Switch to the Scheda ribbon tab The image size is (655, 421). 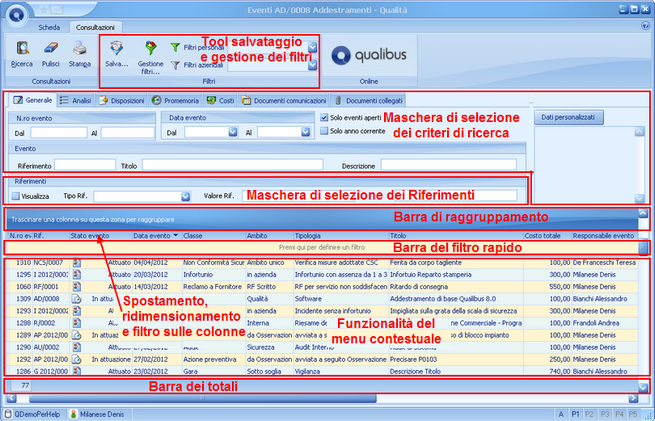pyautogui.click(x=49, y=28)
